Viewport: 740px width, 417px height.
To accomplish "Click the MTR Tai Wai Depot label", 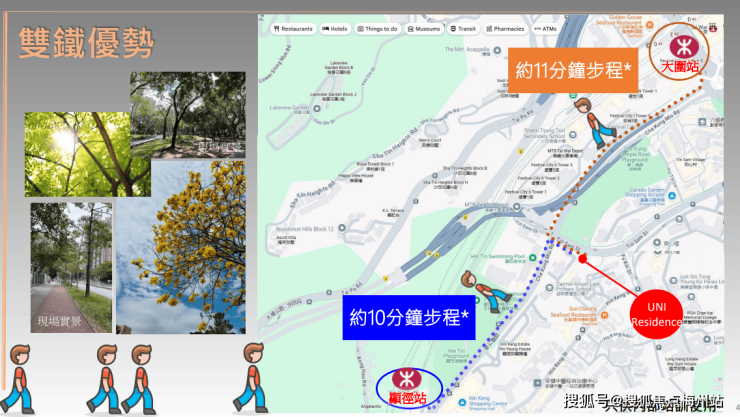I will click(565, 153).
